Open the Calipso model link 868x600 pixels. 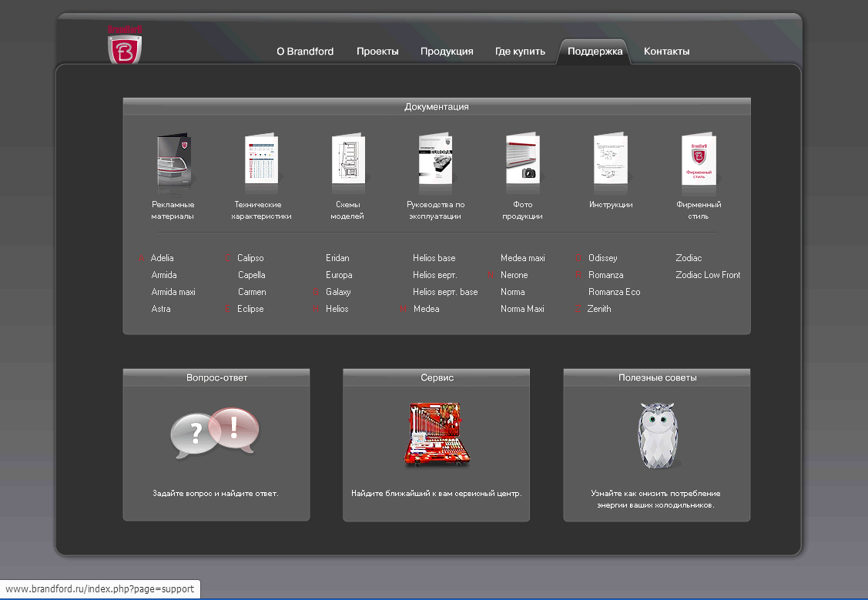250,258
